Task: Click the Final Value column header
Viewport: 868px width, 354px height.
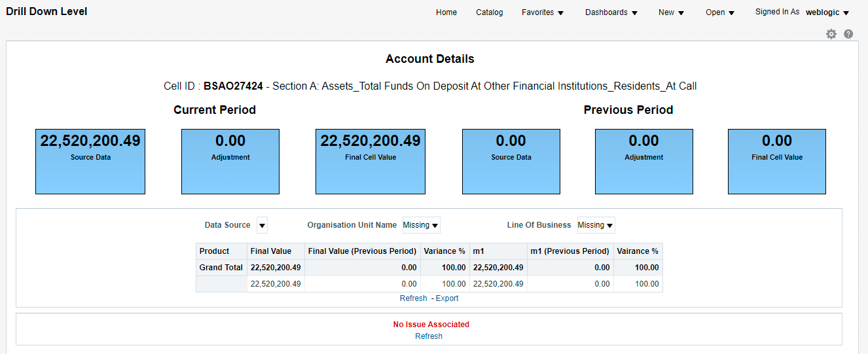Action: [276, 251]
